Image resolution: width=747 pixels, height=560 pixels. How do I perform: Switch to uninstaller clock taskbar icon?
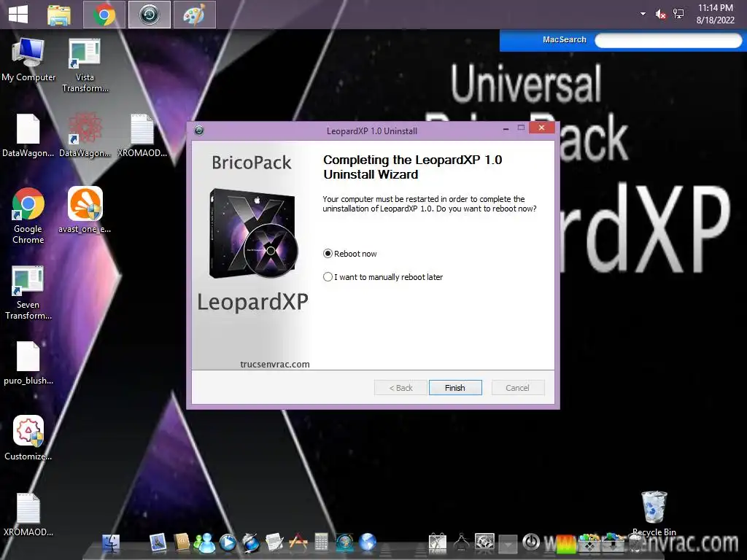pos(149,15)
